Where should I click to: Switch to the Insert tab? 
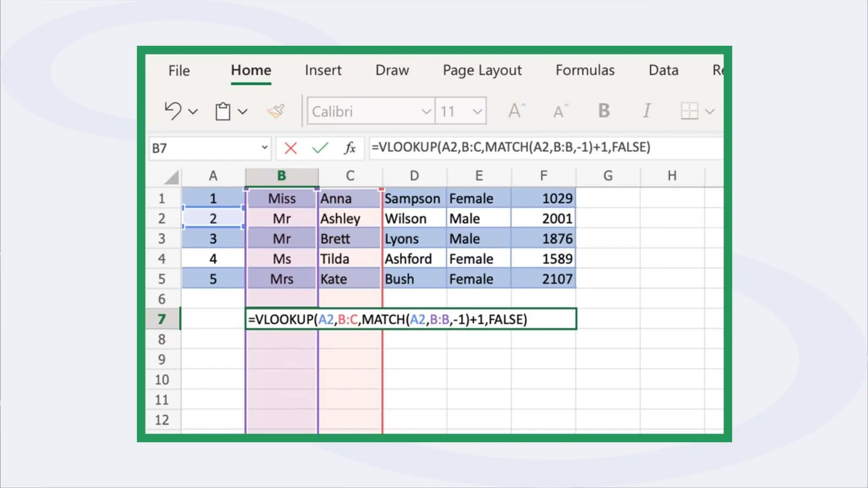[x=323, y=70]
